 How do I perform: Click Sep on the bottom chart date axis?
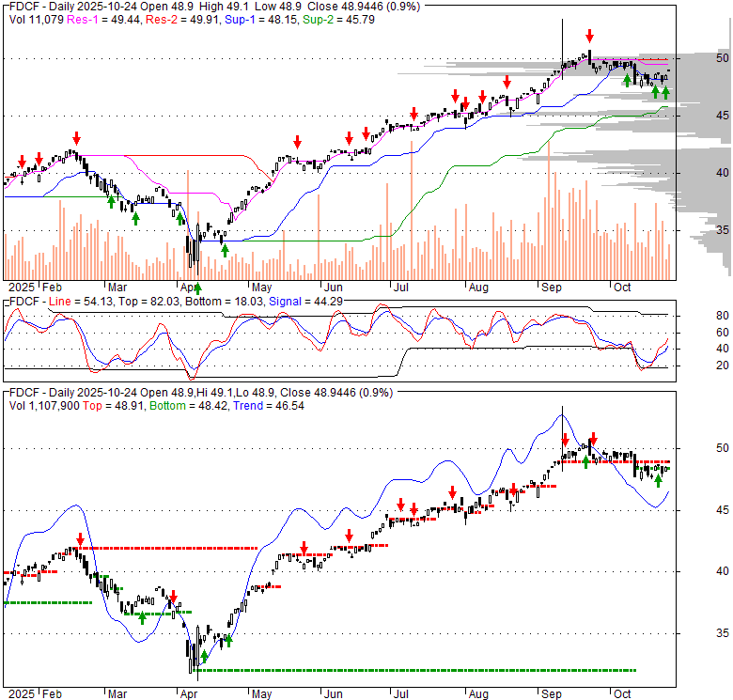click(551, 694)
